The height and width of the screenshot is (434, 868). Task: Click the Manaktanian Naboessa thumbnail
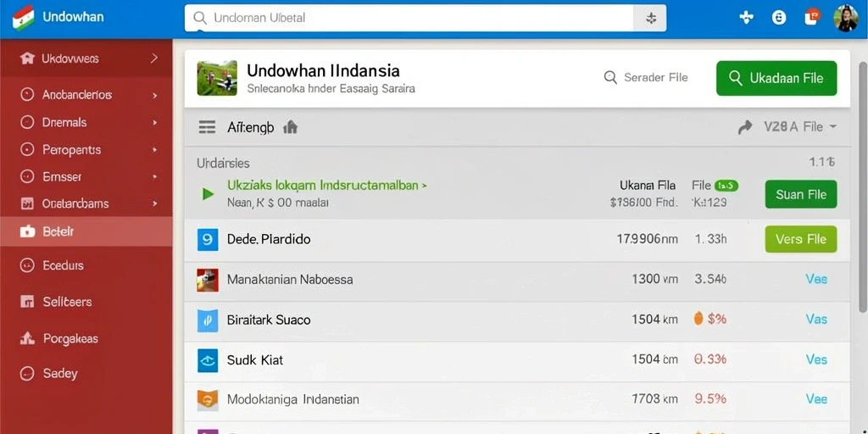click(208, 280)
